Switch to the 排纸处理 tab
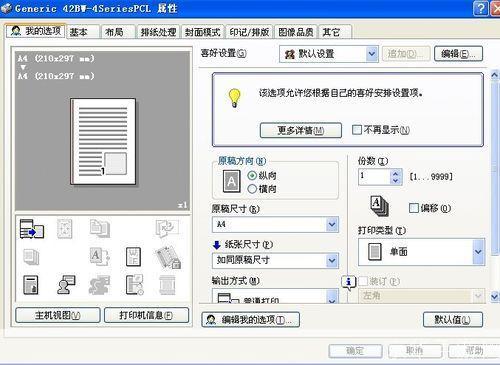Viewport: 500px width, 365px height. 158,32
